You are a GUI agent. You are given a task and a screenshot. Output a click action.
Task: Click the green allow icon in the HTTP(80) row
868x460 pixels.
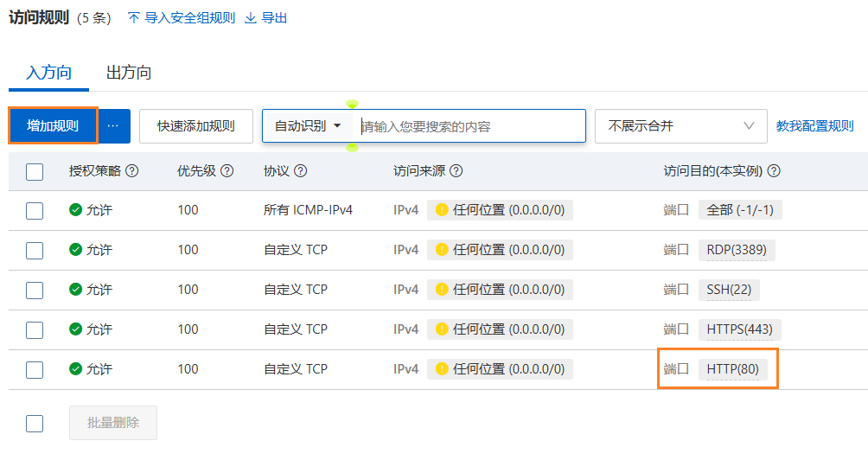click(76, 368)
